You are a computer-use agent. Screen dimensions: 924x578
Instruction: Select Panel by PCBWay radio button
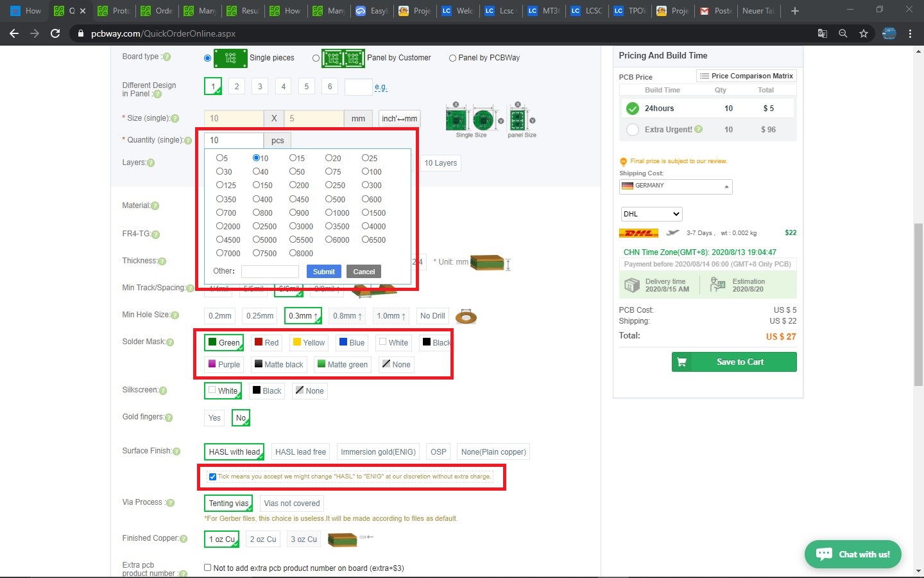point(452,58)
